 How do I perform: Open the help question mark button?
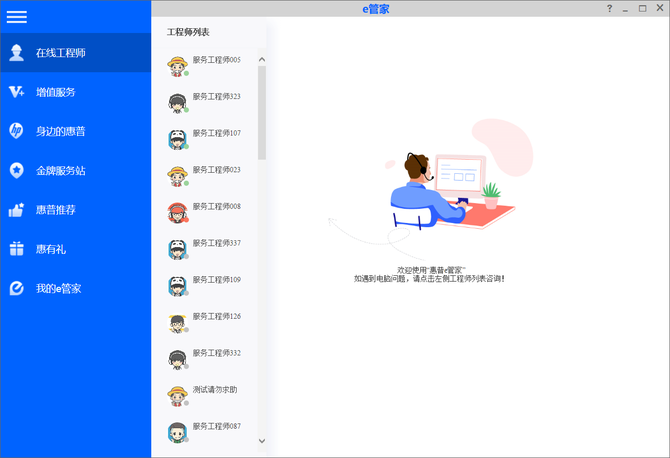[x=609, y=8]
